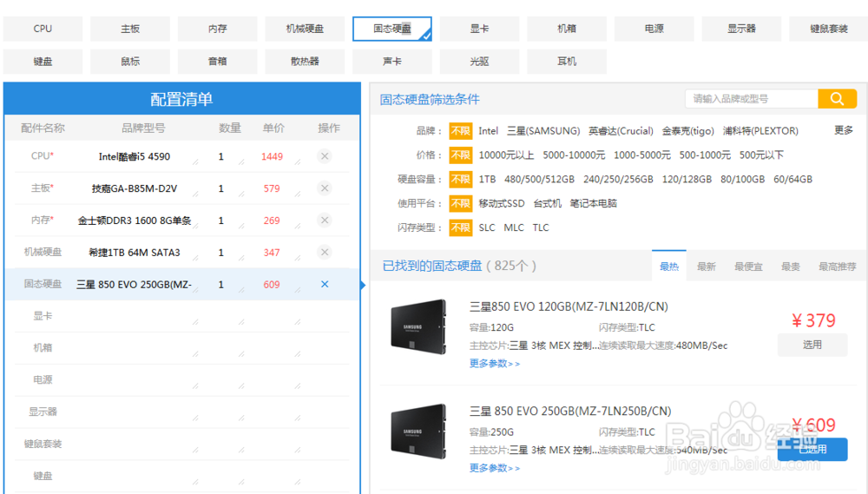
Task: Select 不限 for capacity filter
Action: [461, 180]
